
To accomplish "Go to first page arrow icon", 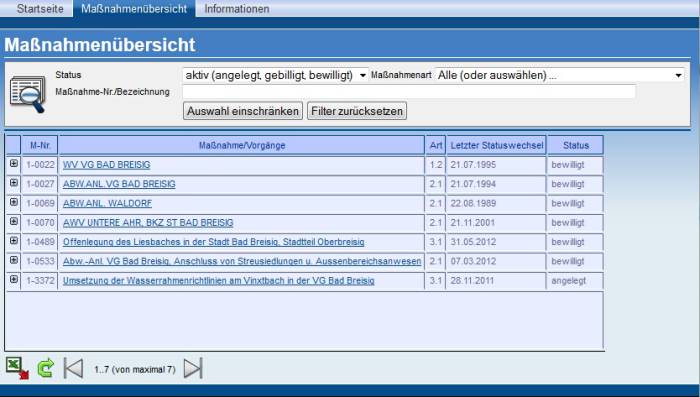I will click(74, 368).
